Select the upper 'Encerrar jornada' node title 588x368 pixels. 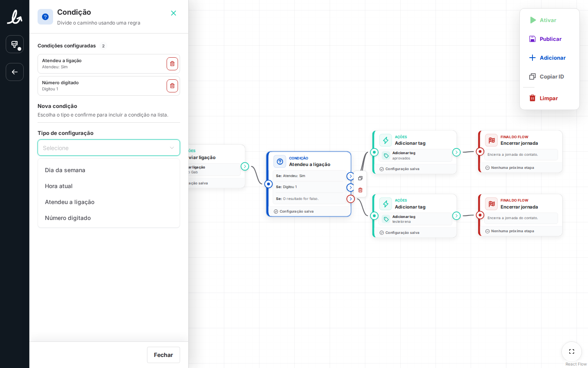[519, 143]
